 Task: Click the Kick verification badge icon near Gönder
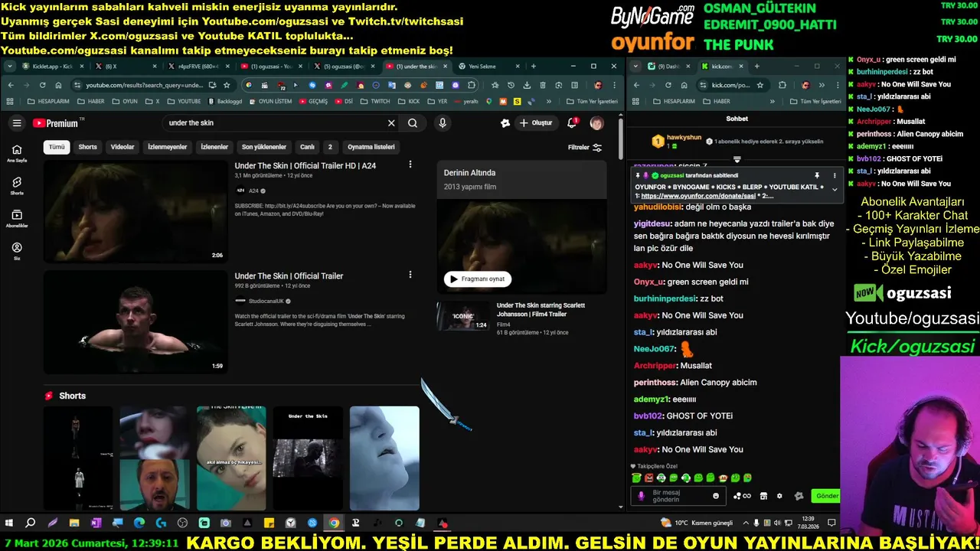tap(799, 496)
